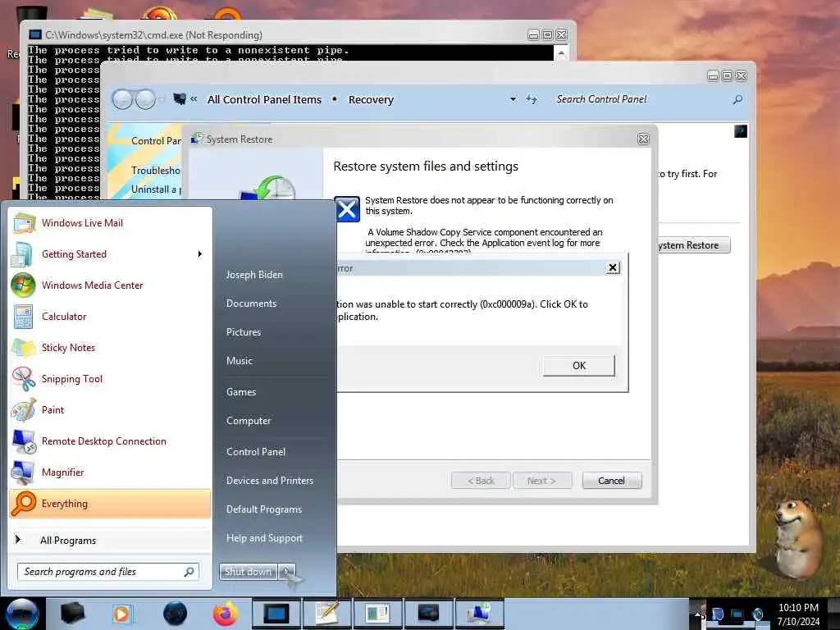Click All Control Panel Items breadcrumb
840x630 pixels.
[264, 99]
